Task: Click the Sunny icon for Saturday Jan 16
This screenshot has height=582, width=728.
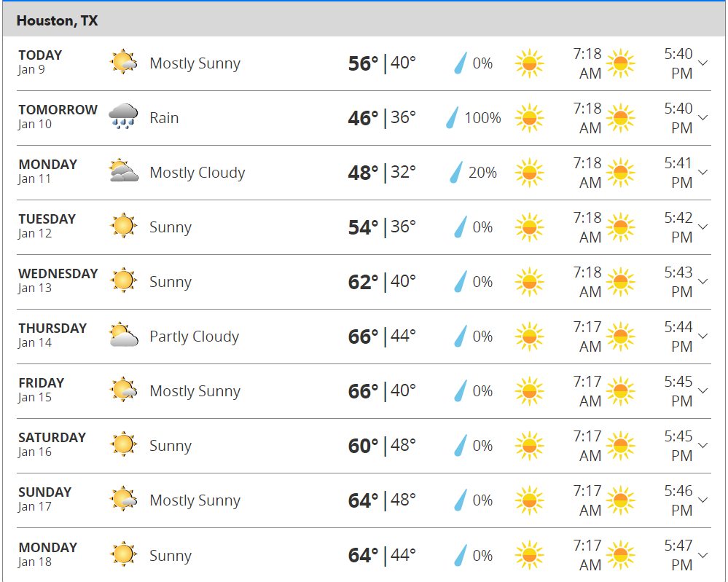Action: point(123,445)
